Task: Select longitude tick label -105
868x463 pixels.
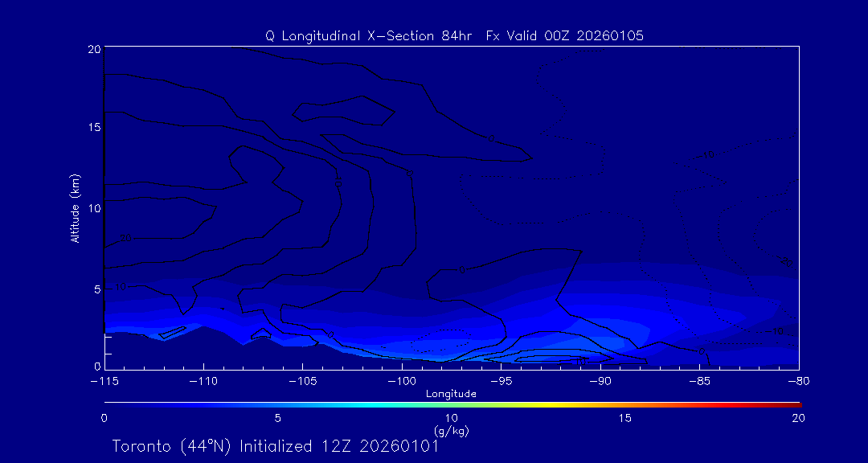Action: pos(302,382)
